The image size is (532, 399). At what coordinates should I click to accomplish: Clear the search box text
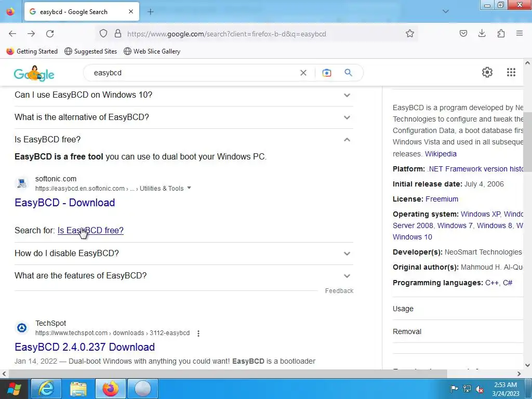(303, 73)
